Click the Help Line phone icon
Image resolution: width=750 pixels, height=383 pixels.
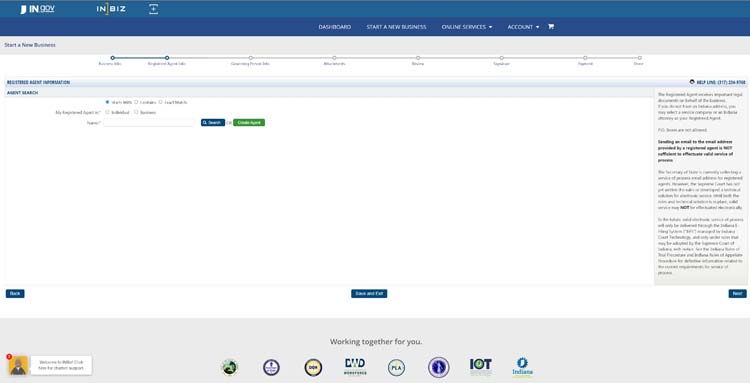point(692,82)
